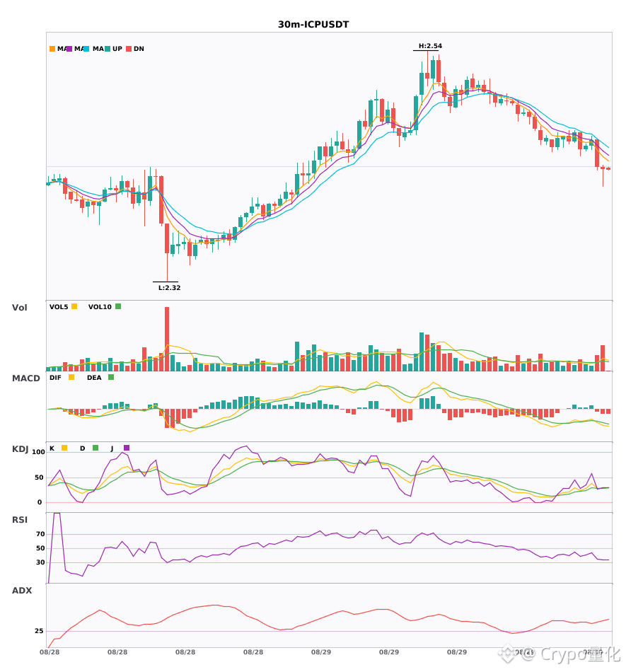Screen dimensions: 626x672
Task: Click the yellow DIF legend swatch
Action: (71, 377)
